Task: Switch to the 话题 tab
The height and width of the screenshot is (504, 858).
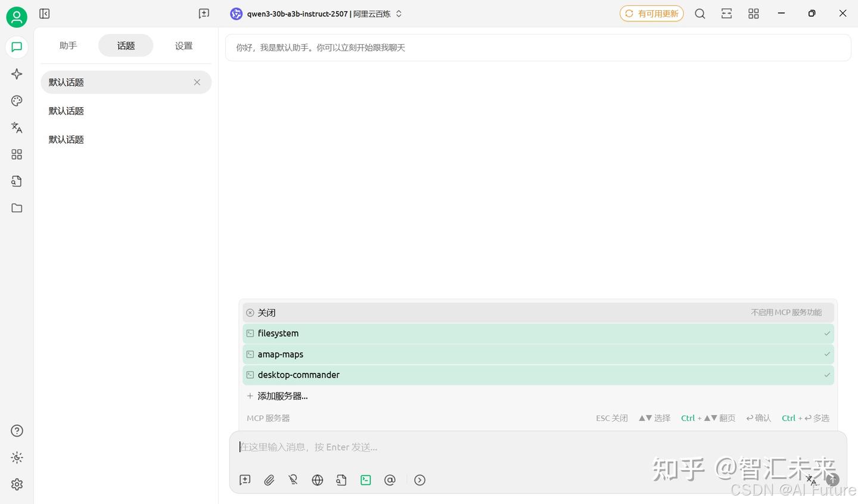Action: [126, 46]
